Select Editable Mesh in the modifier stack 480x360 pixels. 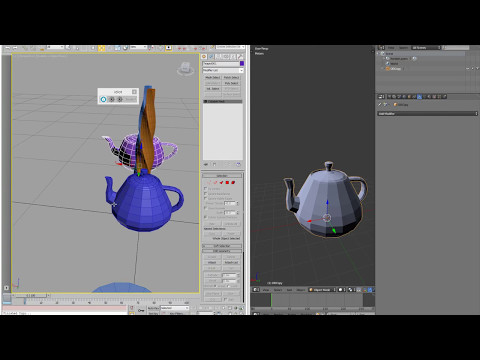(x=223, y=101)
